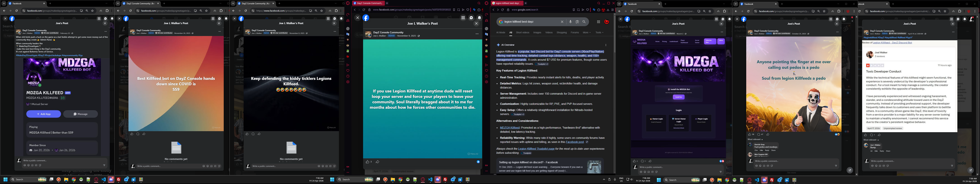Close the February 22 Joe's Post dialog
Viewport: 980px width, 184px height.
(105, 23)
